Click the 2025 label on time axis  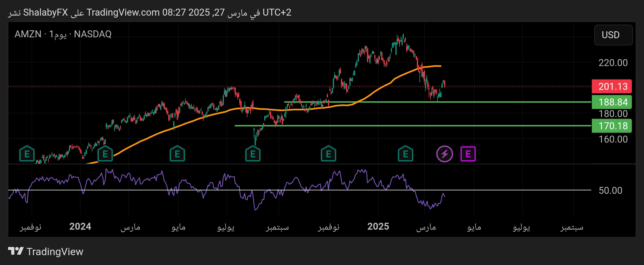pos(378,227)
